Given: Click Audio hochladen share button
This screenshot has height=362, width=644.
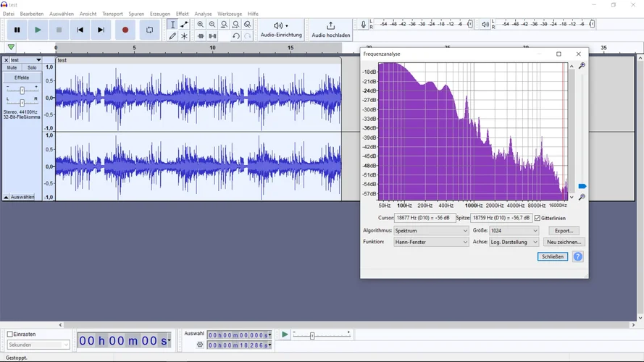Looking at the screenshot, I should 330,30.
